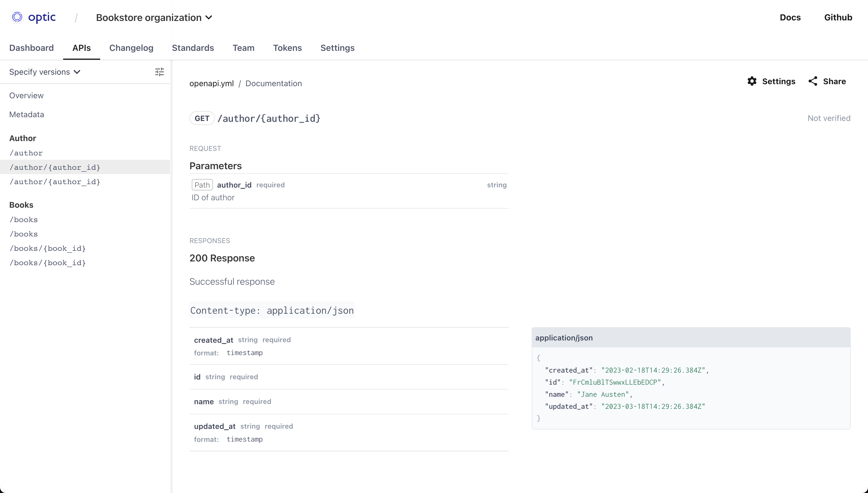Select the APIs tab
The image size is (868, 493).
click(82, 48)
